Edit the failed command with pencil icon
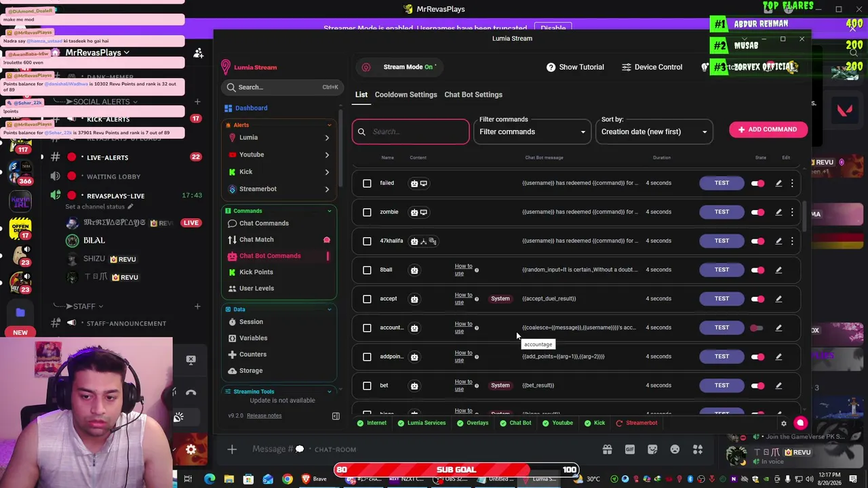 coord(778,183)
